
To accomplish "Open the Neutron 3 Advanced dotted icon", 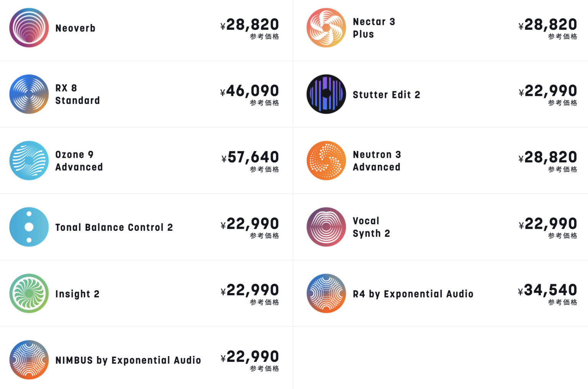I will click(x=326, y=160).
